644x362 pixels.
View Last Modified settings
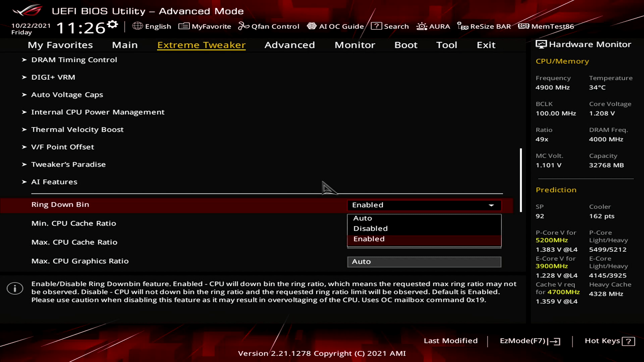451,341
